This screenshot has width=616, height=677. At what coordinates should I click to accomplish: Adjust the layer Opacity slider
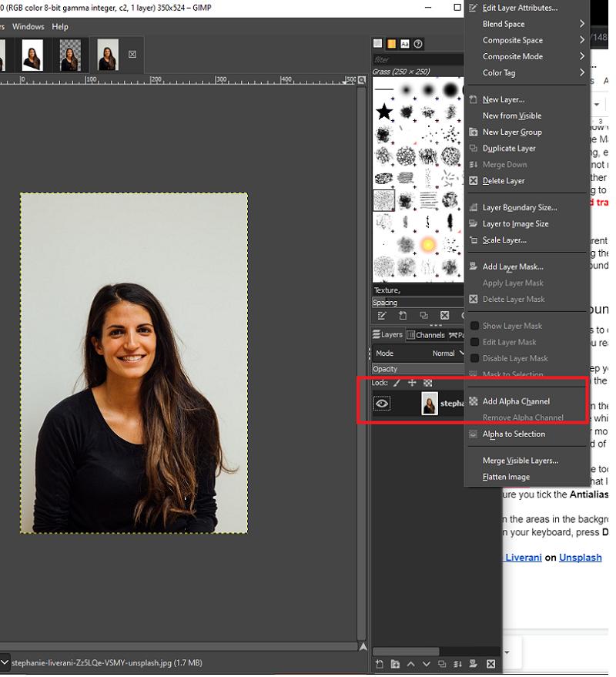point(420,369)
